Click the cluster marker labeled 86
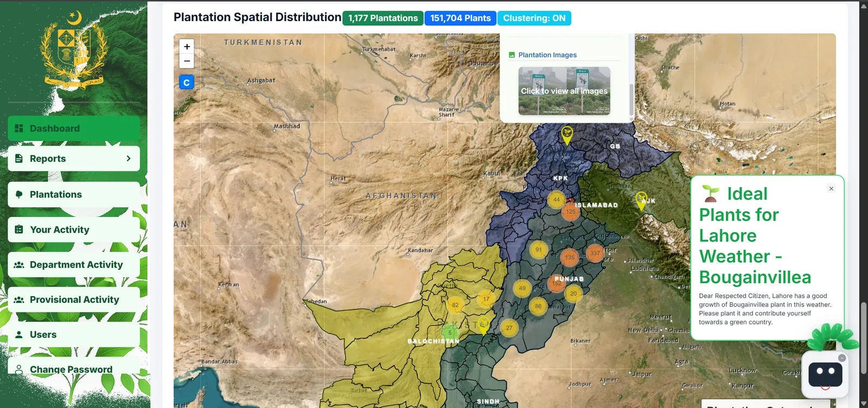This screenshot has width=868, height=408. [538, 307]
